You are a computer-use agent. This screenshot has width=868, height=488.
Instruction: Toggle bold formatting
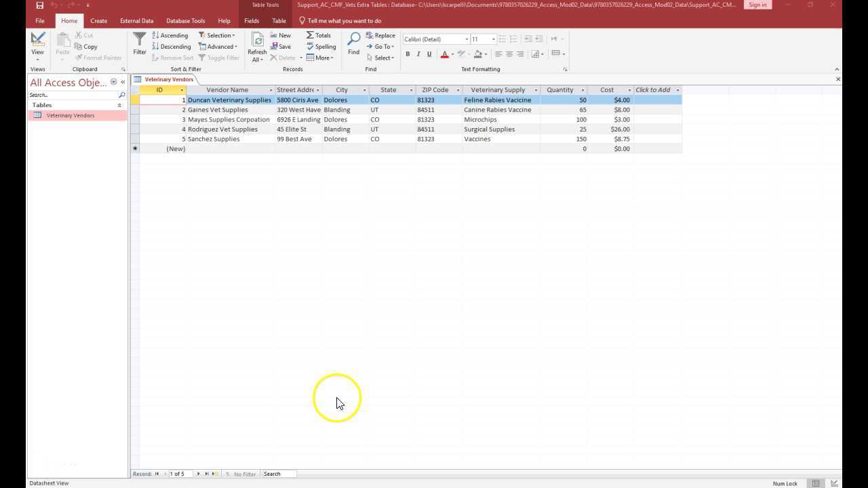point(408,54)
